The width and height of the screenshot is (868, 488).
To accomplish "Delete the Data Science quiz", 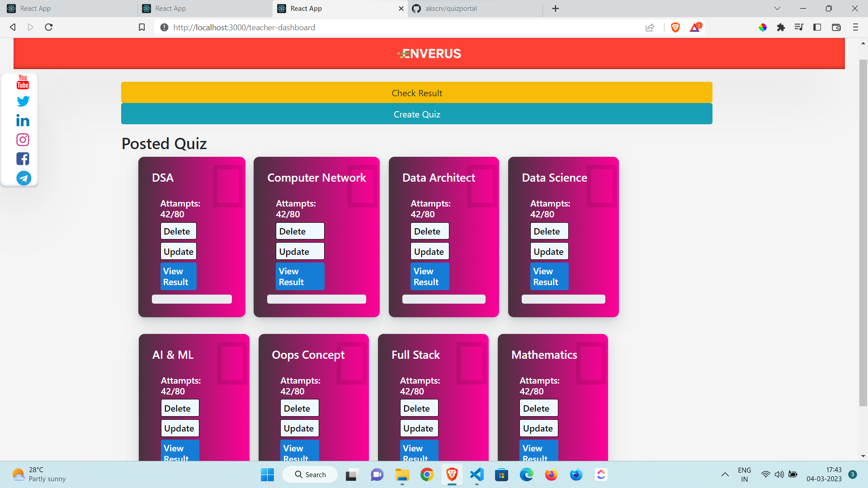I will tap(549, 231).
